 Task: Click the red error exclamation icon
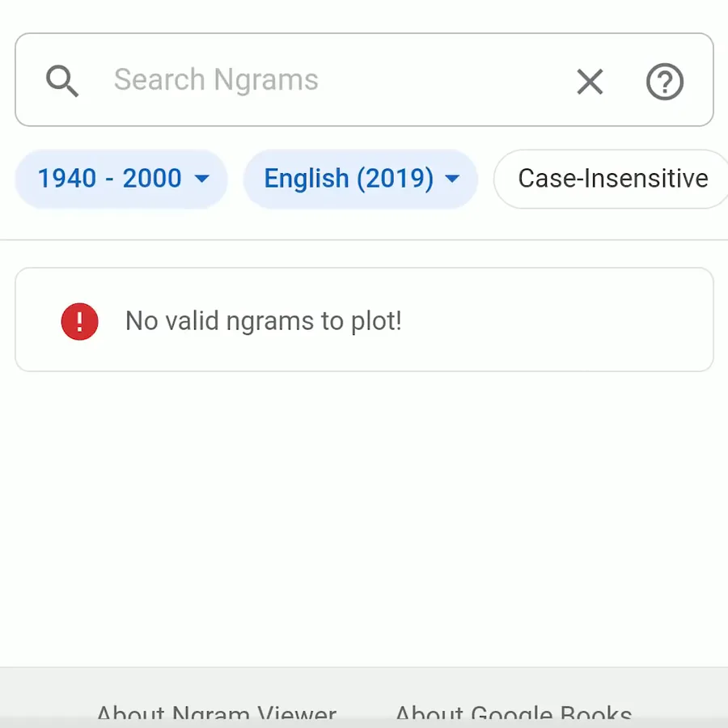pyautogui.click(x=79, y=321)
